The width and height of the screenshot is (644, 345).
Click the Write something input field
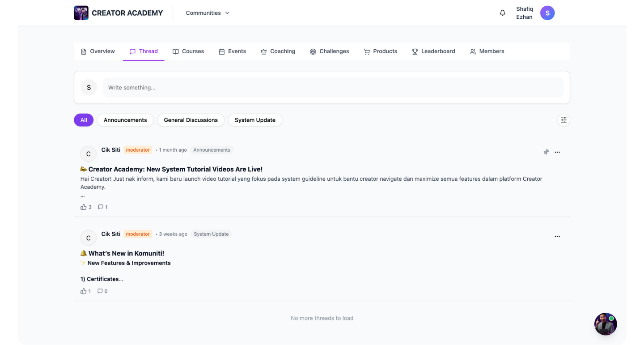[x=333, y=88]
